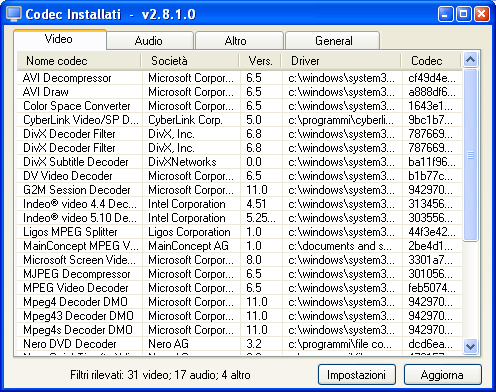Click the Filtri rilevati status text

tap(160, 375)
